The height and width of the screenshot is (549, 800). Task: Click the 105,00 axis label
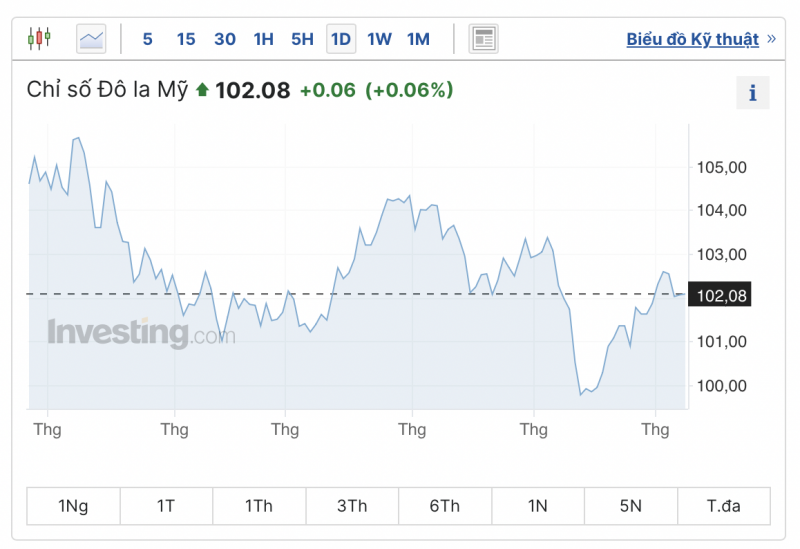coord(721,167)
